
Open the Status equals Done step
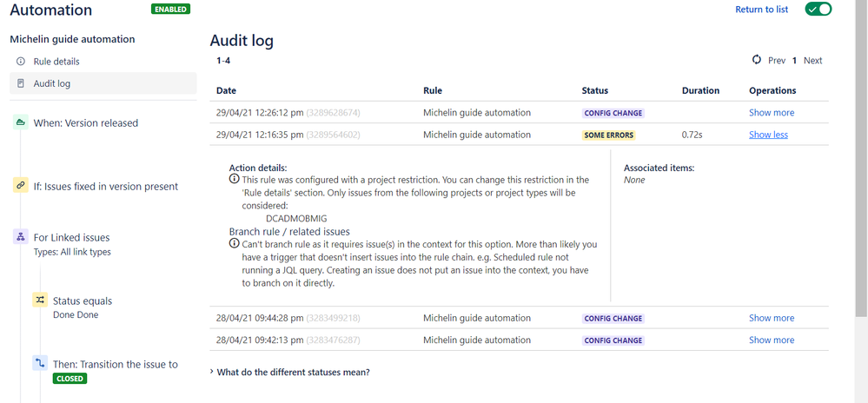pyautogui.click(x=83, y=307)
